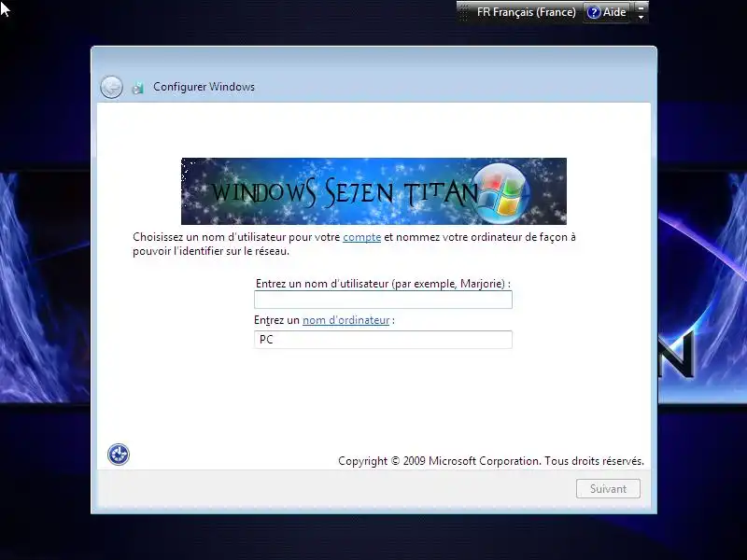Click the Configurer Windows setup icon
The width and height of the screenshot is (747, 560).
(x=137, y=88)
